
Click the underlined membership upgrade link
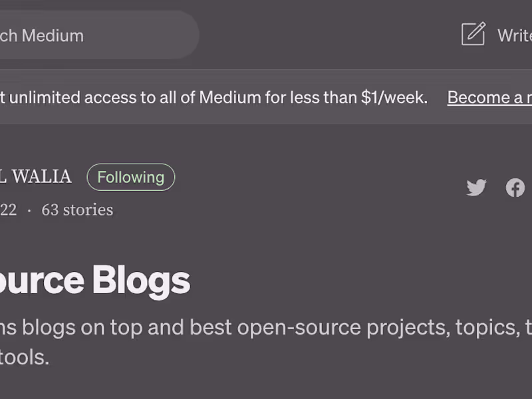[489, 98]
